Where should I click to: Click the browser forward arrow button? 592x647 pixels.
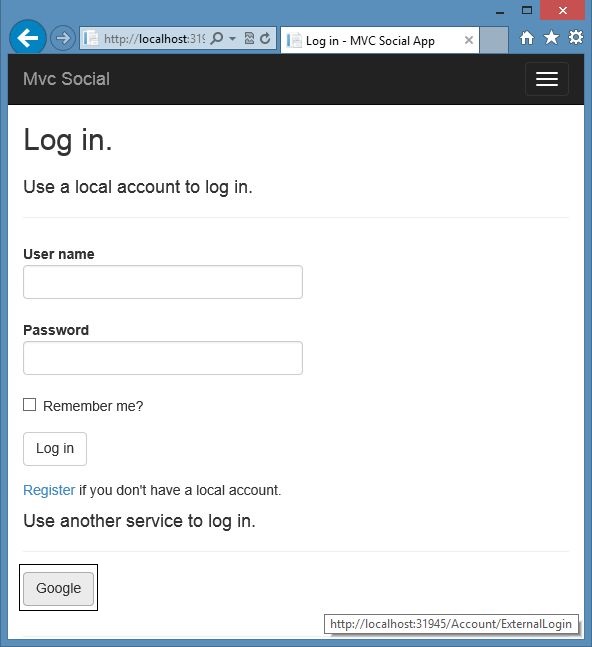[63, 38]
